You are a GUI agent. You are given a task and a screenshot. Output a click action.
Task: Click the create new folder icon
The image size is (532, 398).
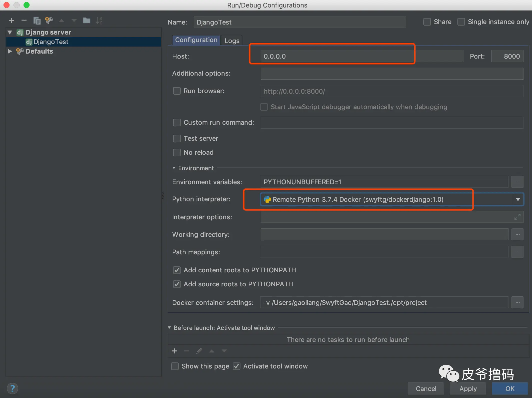pyautogui.click(x=86, y=21)
